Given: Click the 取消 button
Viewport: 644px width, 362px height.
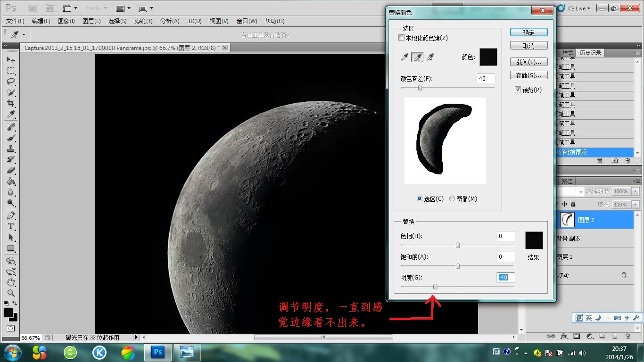Looking at the screenshot, I should coord(529,46).
